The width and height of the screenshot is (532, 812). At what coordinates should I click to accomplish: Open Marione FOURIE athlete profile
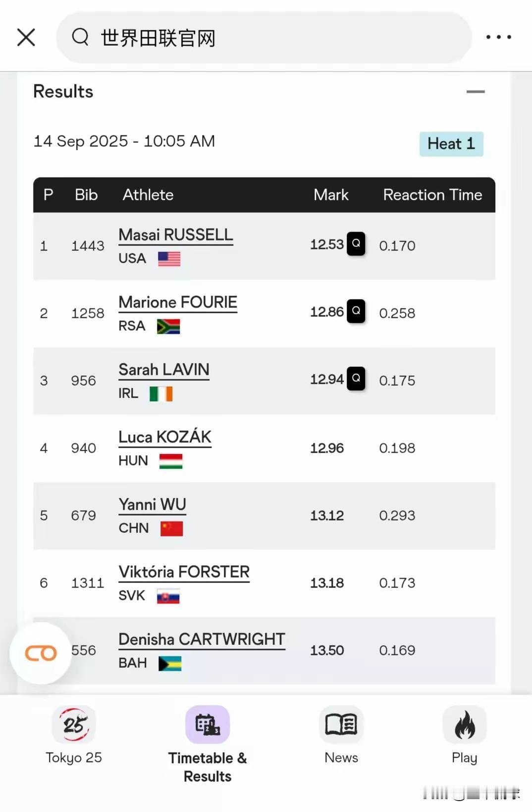[178, 302]
